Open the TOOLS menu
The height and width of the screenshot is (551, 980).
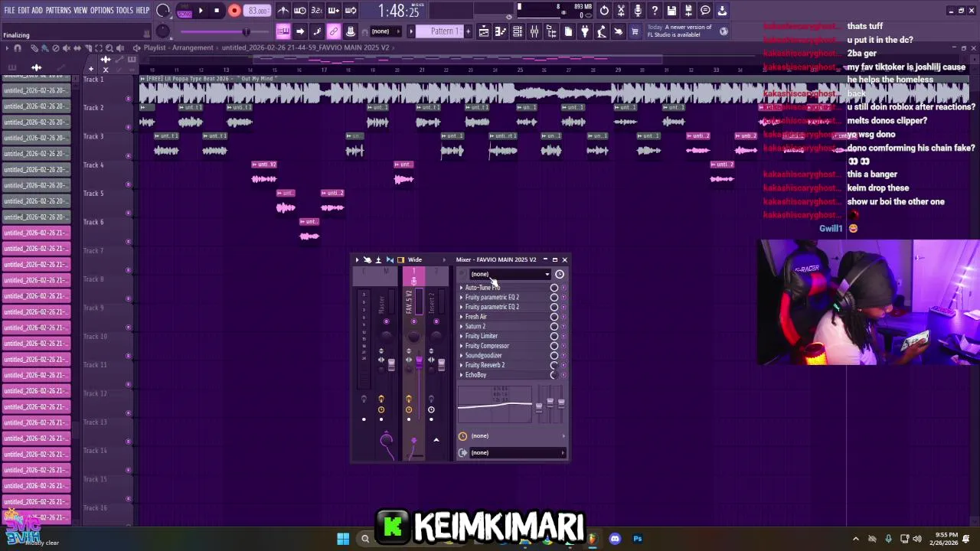point(124,11)
